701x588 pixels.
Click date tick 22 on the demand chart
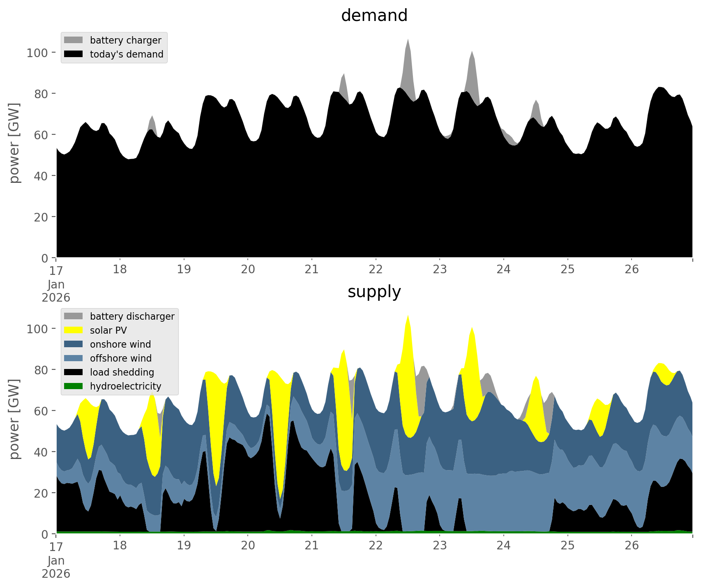coord(376,270)
